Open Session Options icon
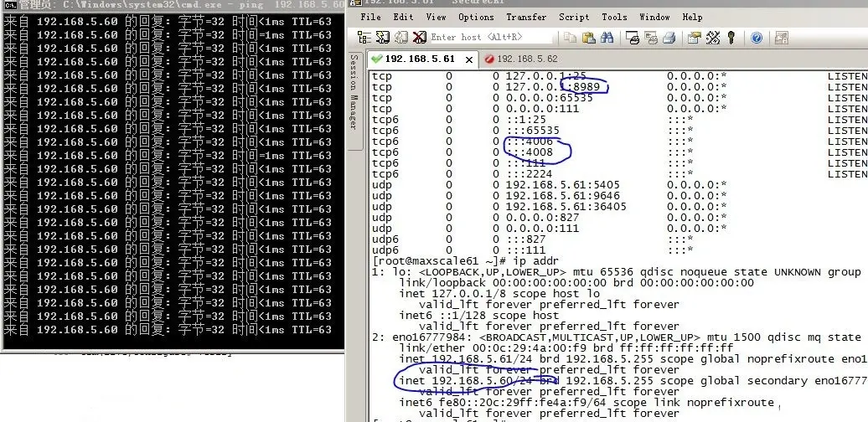Viewport: 868px width, 422px height. tap(695, 38)
